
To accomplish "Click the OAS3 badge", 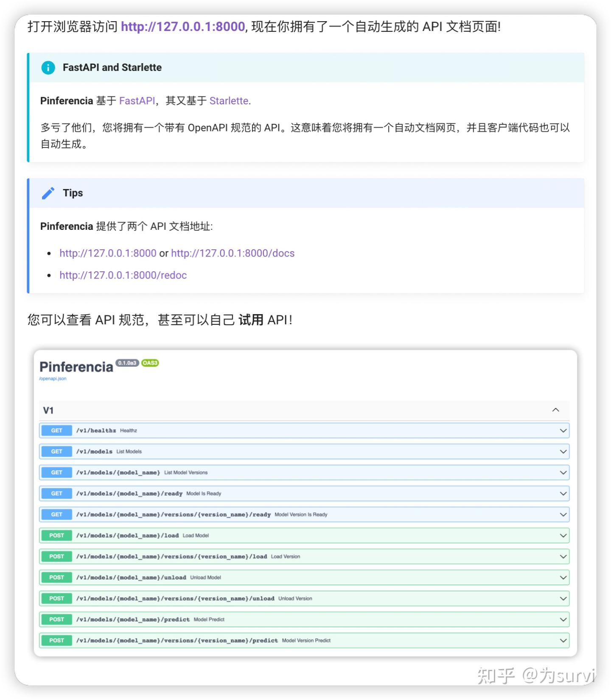I will (x=150, y=363).
